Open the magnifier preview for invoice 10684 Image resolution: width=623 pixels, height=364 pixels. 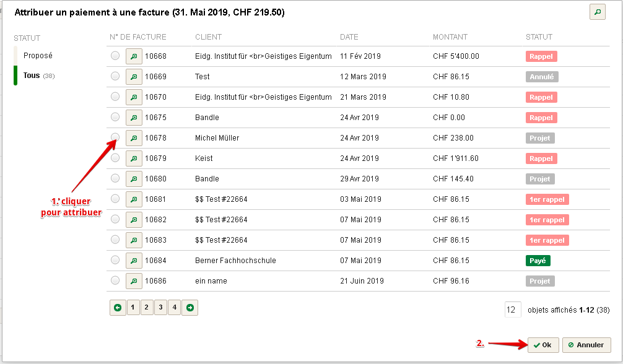click(x=134, y=261)
